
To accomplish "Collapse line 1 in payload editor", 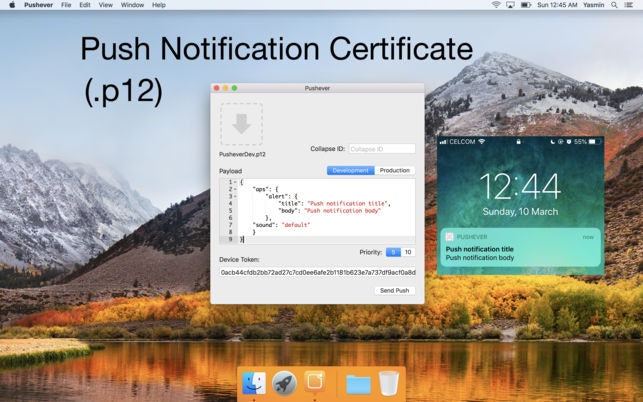I will [235, 182].
